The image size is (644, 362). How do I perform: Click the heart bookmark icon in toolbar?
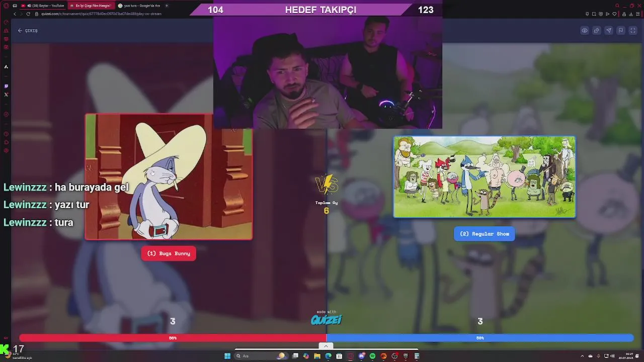point(614,14)
